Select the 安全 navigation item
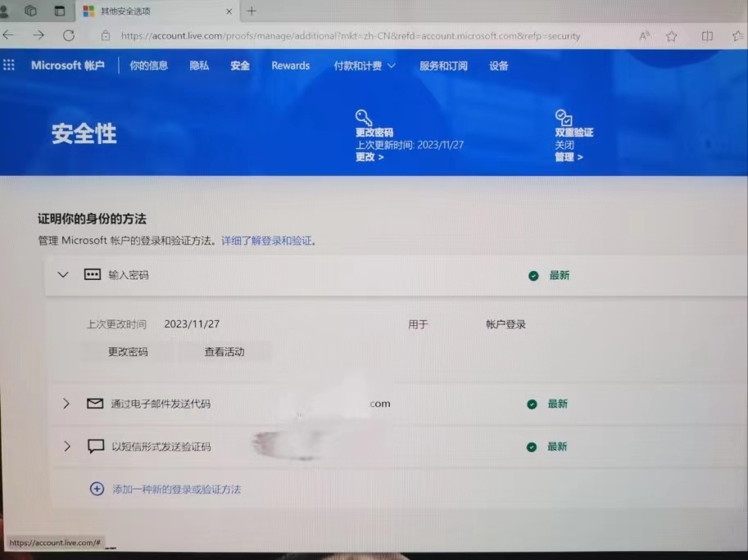Viewport: 748px width, 560px height. [x=240, y=65]
